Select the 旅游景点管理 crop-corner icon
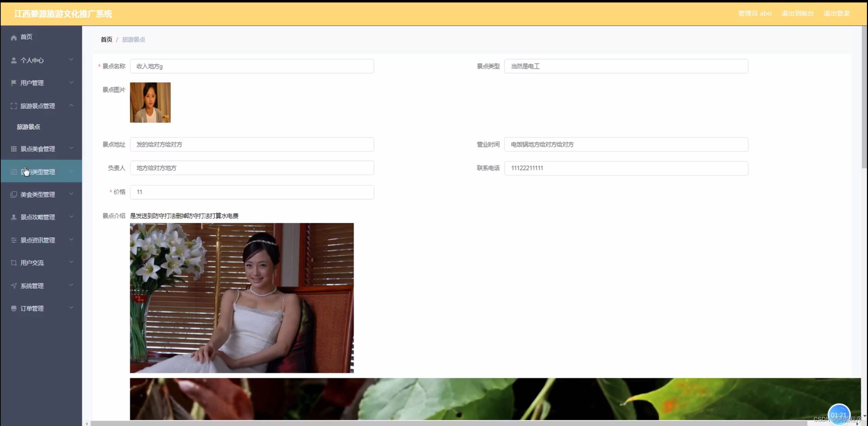Image resolution: width=868 pixels, height=426 pixels. 13,106
